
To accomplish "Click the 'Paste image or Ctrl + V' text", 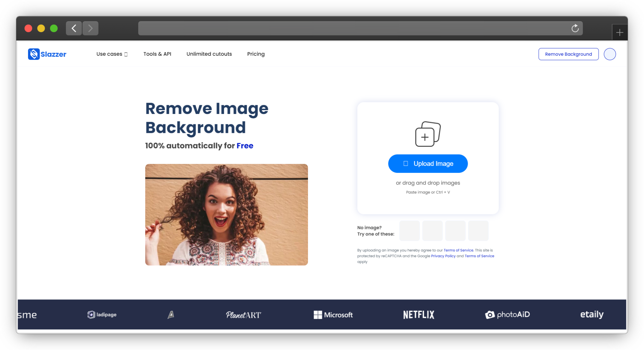I will (x=428, y=192).
